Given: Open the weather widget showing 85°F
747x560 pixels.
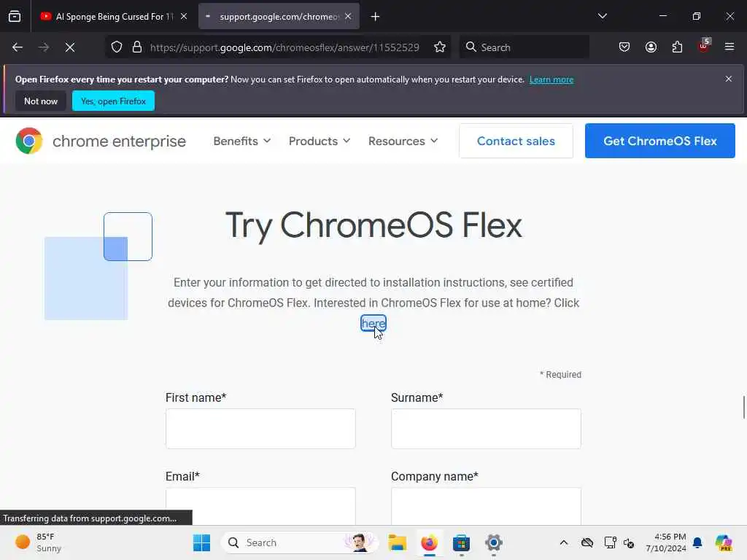Looking at the screenshot, I should [x=38, y=542].
